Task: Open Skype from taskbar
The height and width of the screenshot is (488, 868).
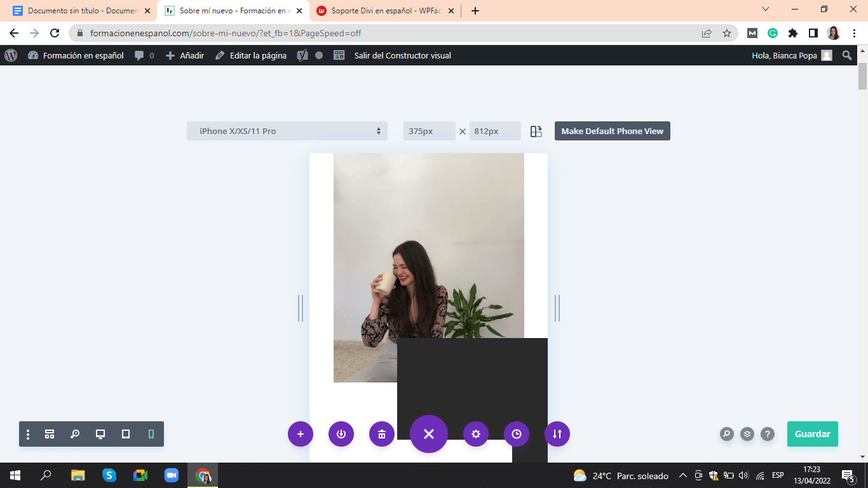Action: pyautogui.click(x=109, y=475)
